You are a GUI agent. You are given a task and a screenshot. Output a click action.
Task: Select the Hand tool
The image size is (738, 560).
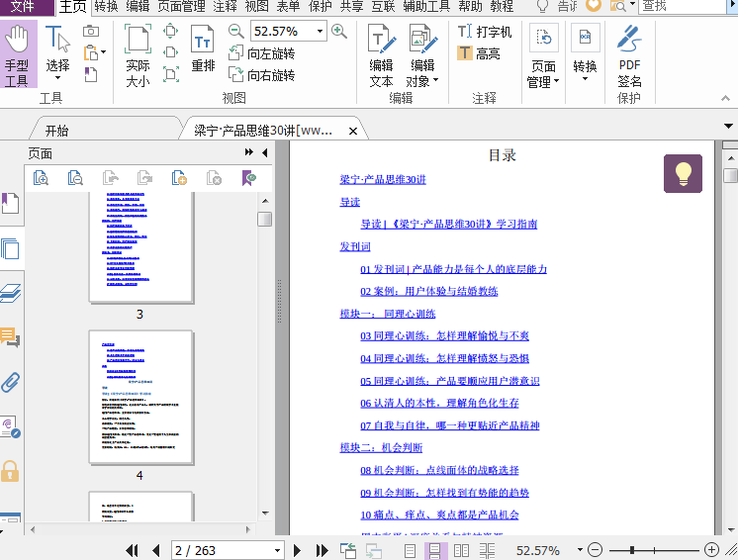click(x=18, y=54)
